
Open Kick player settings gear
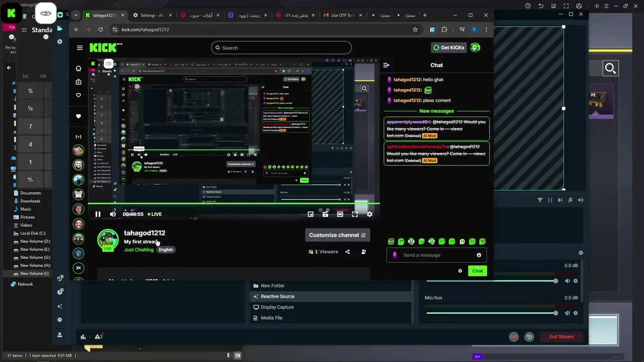(369, 214)
